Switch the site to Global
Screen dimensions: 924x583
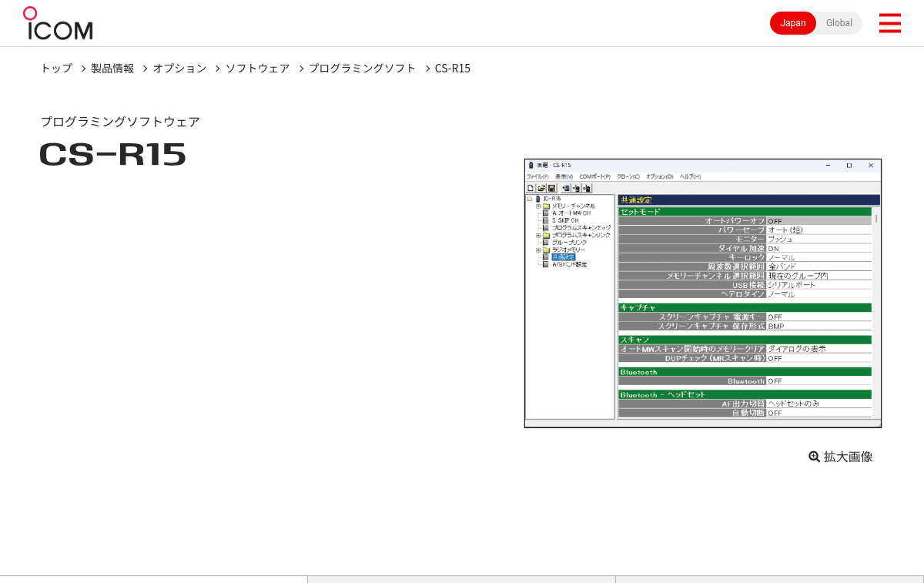pyautogui.click(x=839, y=23)
